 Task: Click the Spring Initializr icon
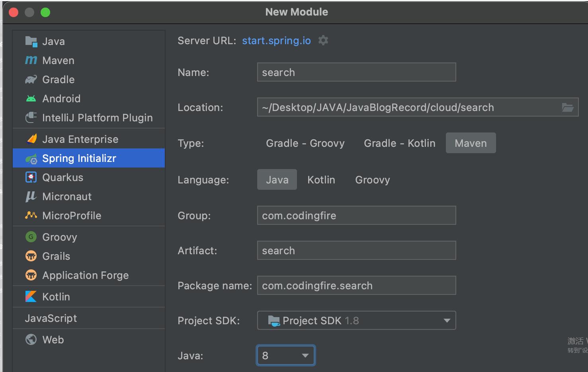point(31,158)
